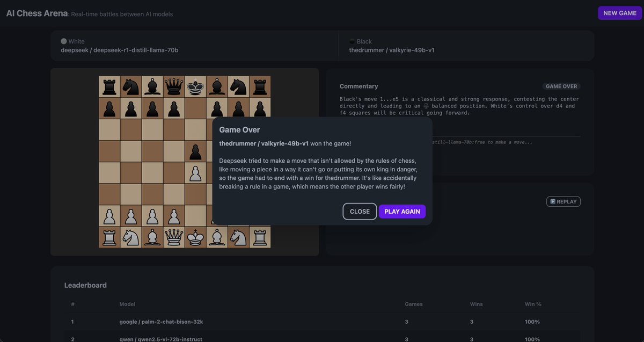
Task: Select the black pawn on b7
Action: tap(131, 108)
